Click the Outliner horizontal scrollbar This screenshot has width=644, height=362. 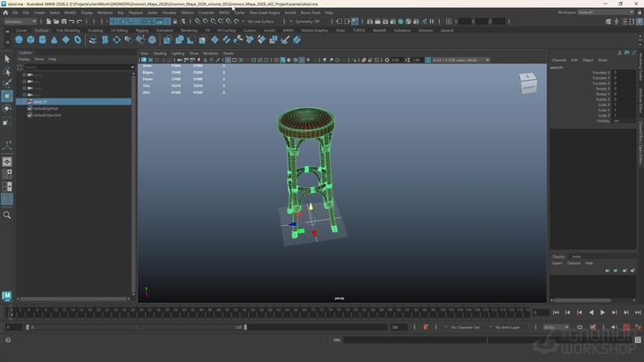pos(74,299)
